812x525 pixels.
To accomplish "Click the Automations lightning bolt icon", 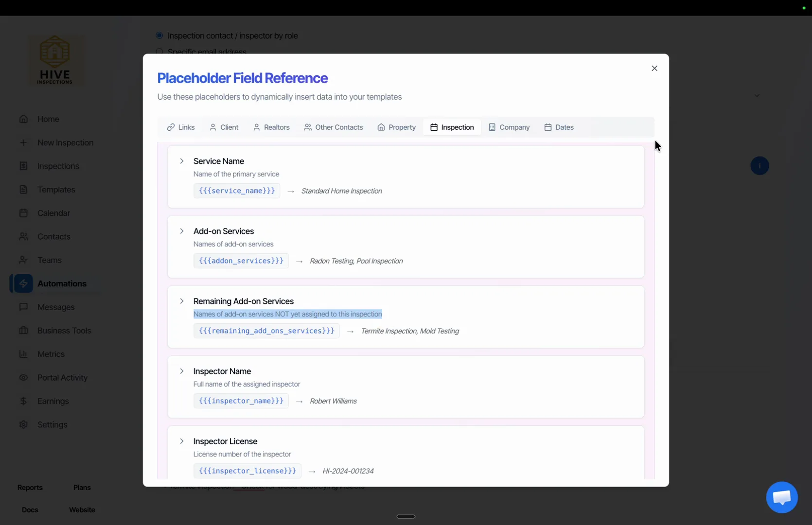I will pos(23,283).
